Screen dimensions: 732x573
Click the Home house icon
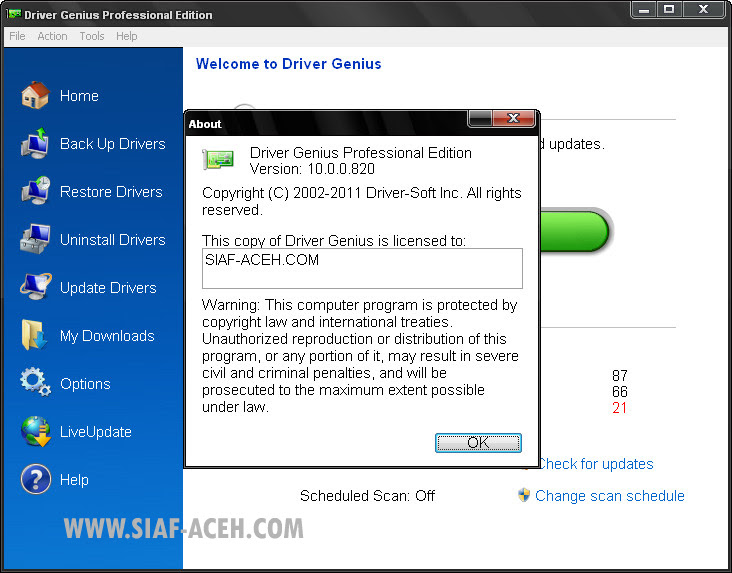click(35, 95)
